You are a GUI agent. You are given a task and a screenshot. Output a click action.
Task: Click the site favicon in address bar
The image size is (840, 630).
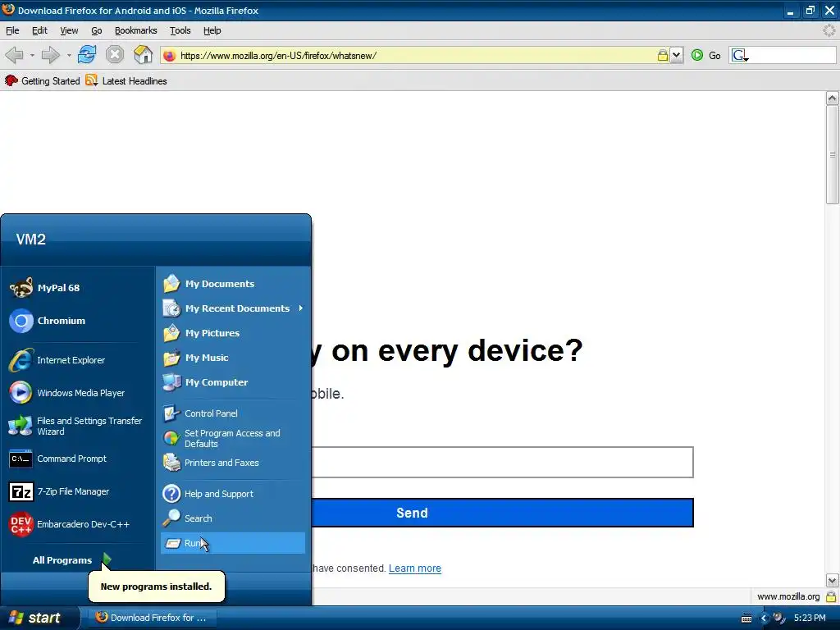click(169, 55)
